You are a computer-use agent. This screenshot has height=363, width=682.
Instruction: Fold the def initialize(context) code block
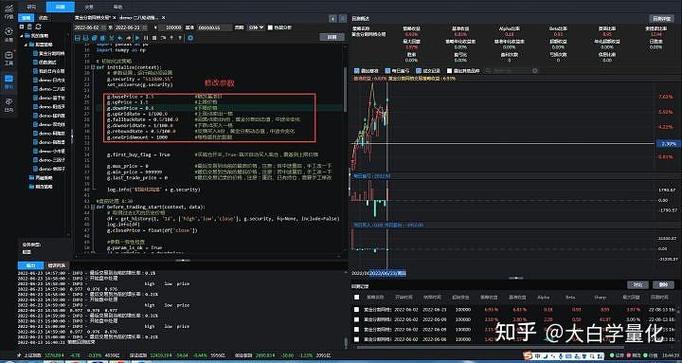(x=93, y=68)
